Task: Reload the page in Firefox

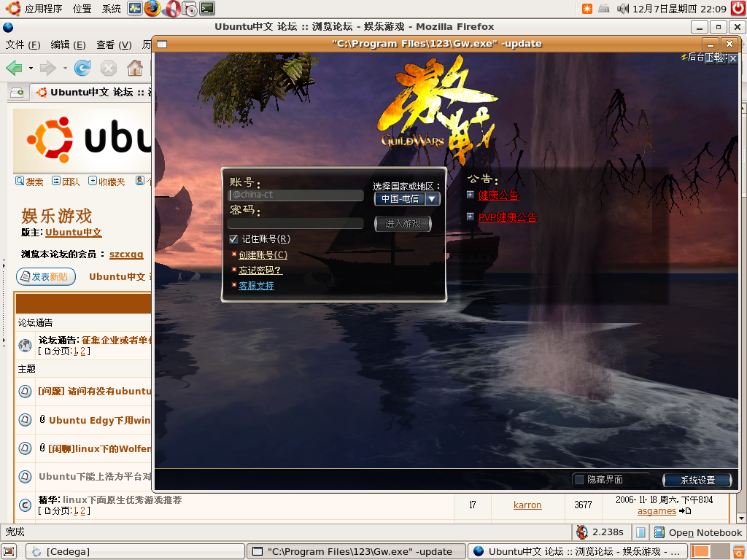Action: (x=82, y=68)
